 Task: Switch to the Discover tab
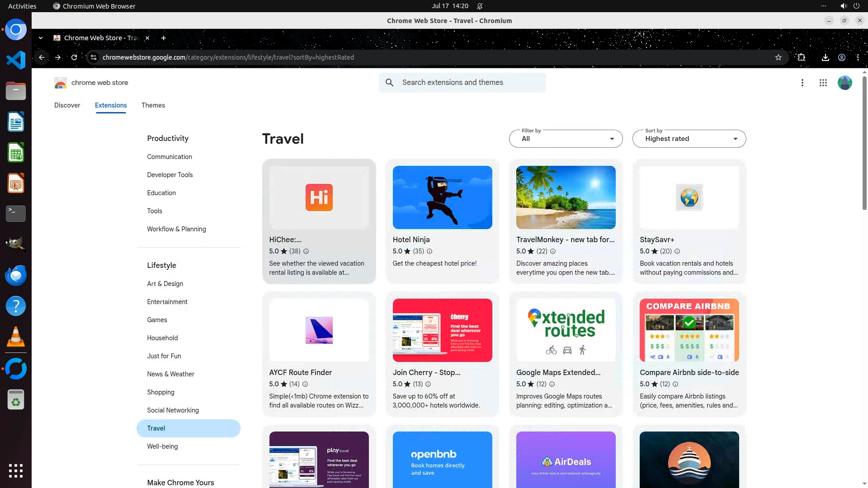coord(67,105)
